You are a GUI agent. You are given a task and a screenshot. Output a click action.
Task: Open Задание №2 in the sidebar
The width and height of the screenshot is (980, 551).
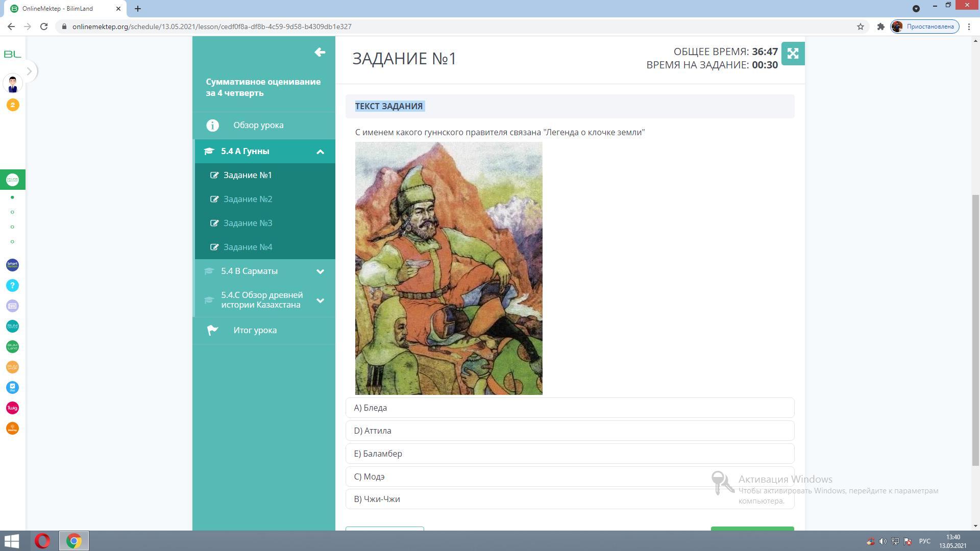248,199
